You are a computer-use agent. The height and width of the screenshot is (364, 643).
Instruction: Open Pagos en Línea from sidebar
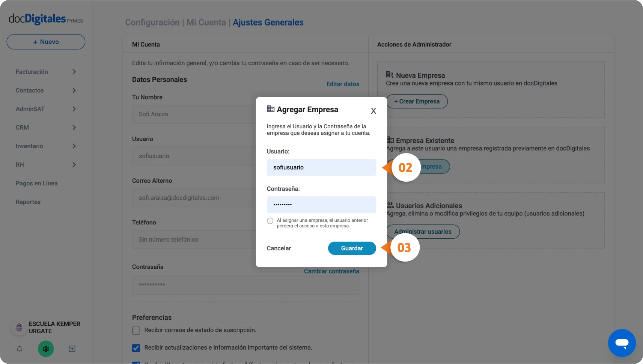click(36, 183)
